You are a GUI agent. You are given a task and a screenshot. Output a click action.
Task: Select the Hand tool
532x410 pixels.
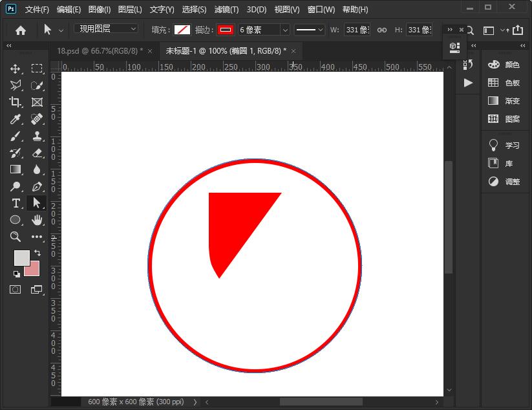coord(37,220)
